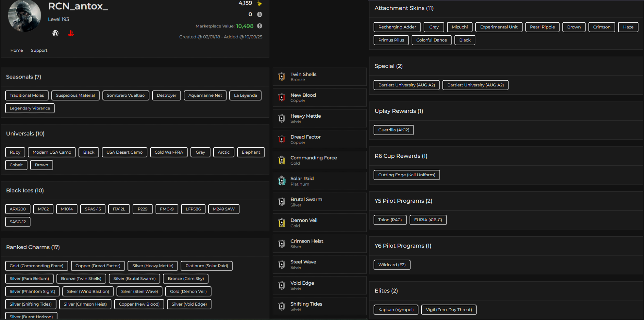Click the Ruby universal skin tag
644x320 pixels.
pyautogui.click(x=15, y=152)
